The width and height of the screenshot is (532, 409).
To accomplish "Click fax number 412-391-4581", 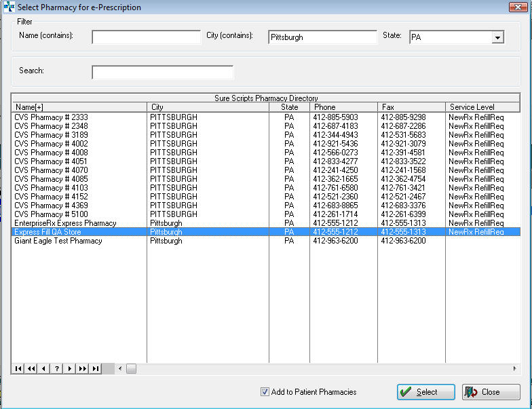I will tap(403, 153).
